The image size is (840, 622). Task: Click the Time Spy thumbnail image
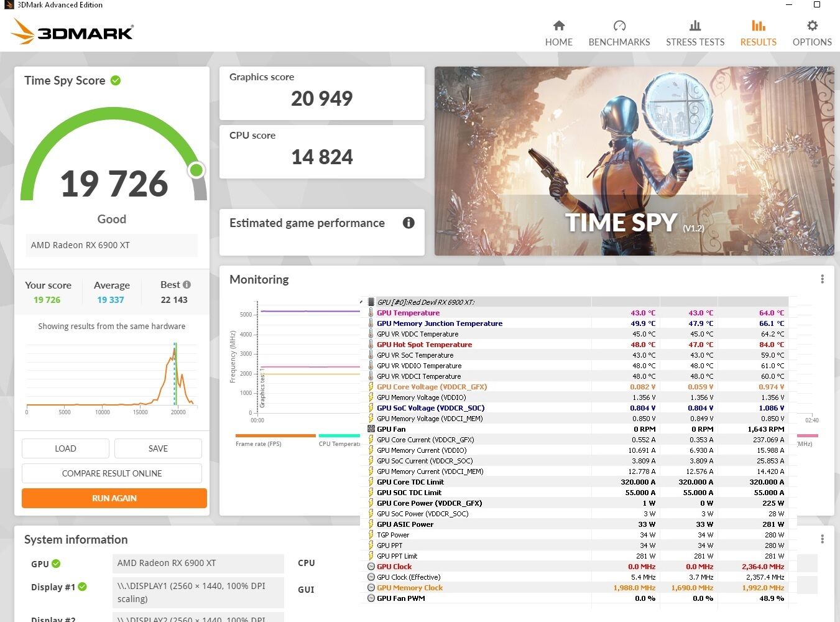point(634,161)
